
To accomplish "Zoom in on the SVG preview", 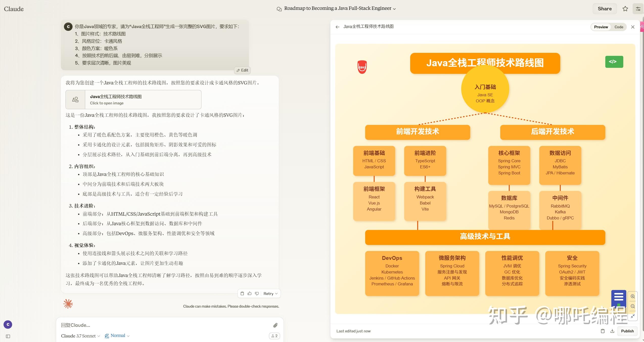I will pos(633,296).
